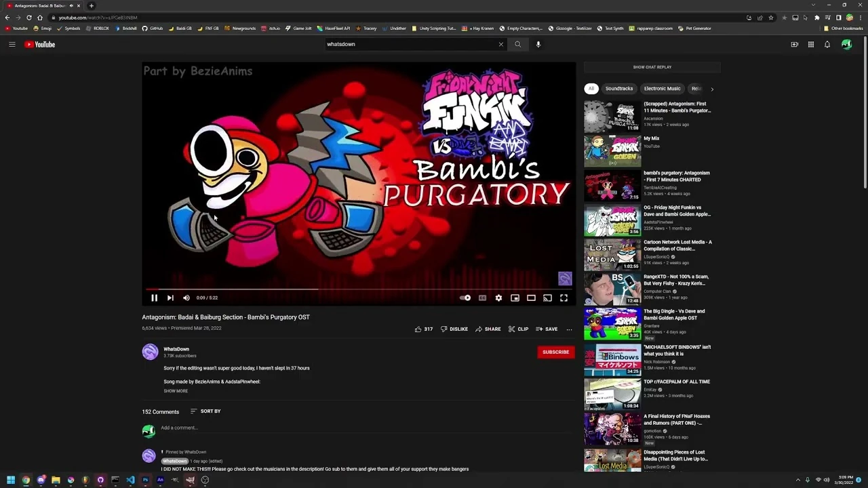
Task: Open the 'My Mix' recommended video thumbnail
Action: 612,150
